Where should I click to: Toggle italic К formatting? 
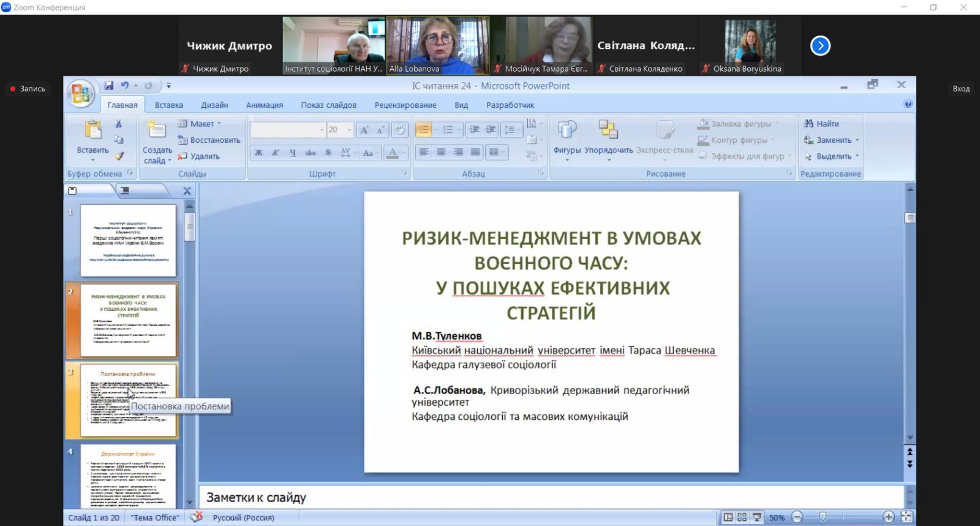point(276,153)
